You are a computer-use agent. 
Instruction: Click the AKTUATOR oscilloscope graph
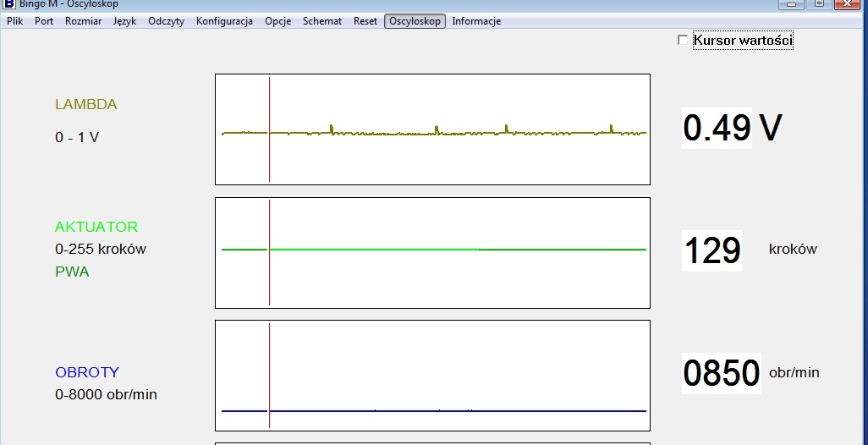(432, 252)
